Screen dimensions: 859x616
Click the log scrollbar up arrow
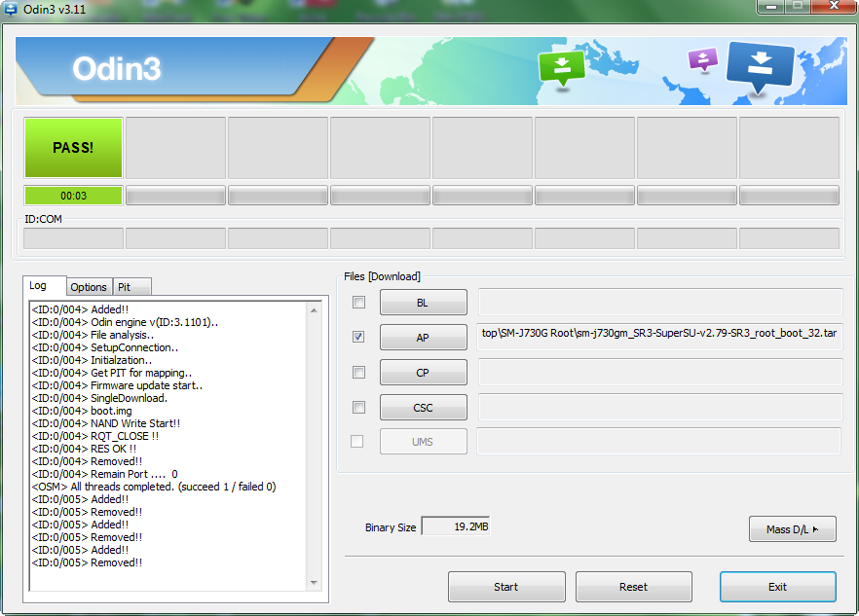(314, 310)
